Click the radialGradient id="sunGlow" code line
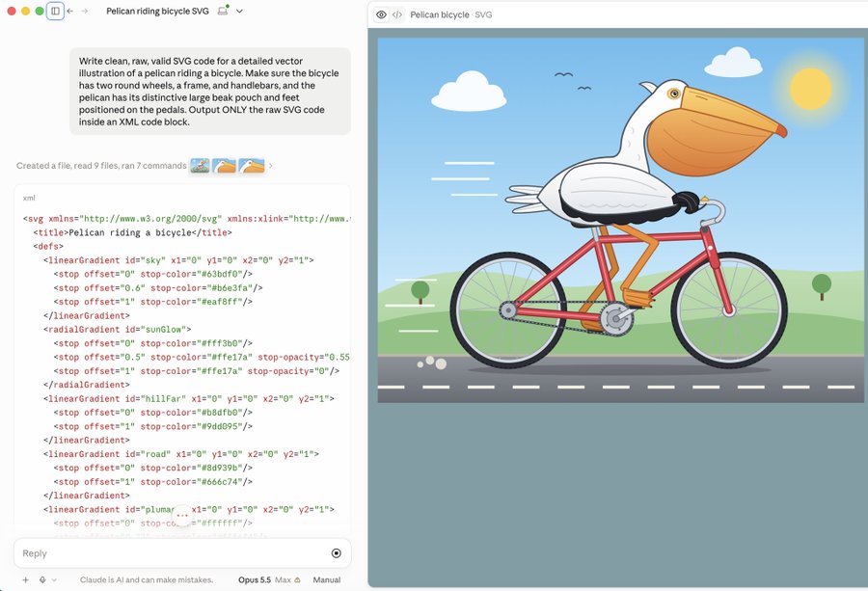This screenshot has width=868, height=591. [117, 330]
